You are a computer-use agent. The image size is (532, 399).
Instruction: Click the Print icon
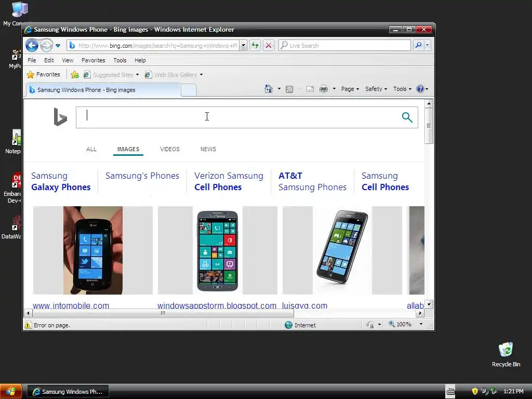point(324,89)
